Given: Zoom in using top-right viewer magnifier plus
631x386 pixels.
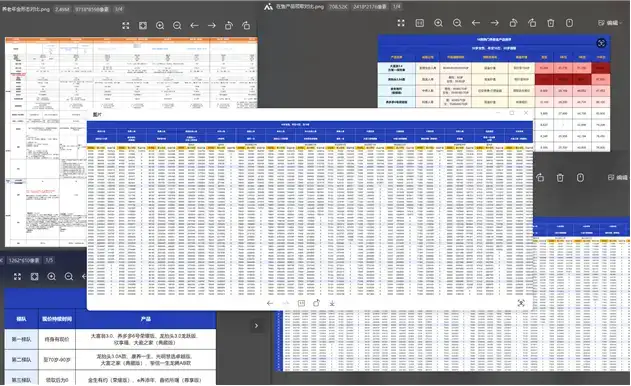Looking at the screenshot, I should pos(438,23).
